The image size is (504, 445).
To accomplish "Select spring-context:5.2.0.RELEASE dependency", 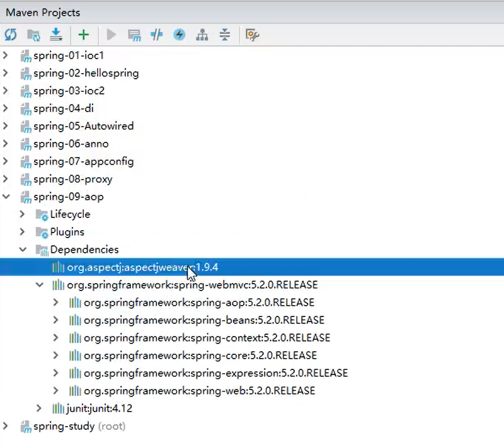I will point(207,338).
